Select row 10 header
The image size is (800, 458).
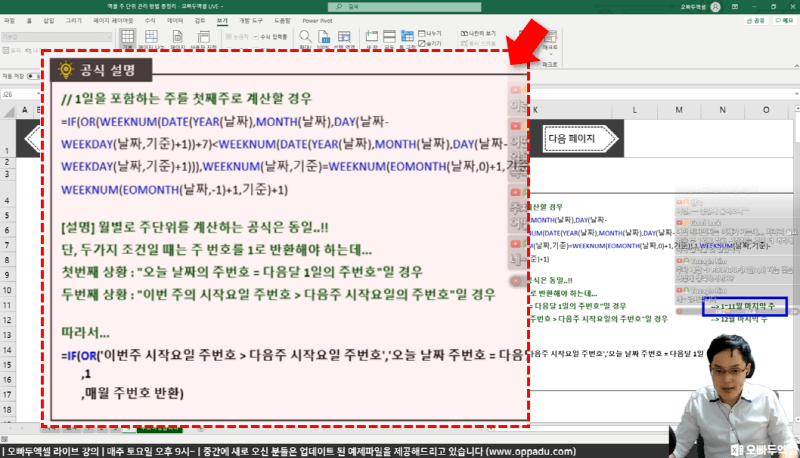click(8, 290)
